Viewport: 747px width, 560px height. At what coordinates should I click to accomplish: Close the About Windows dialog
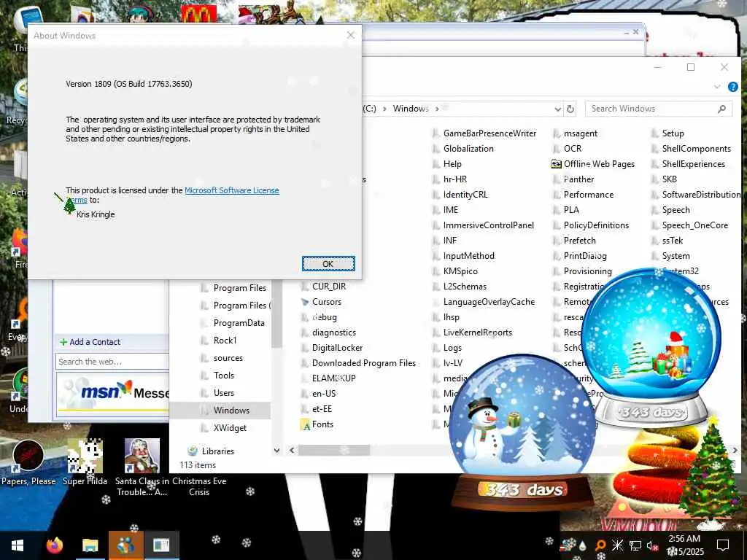pyautogui.click(x=351, y=35)
